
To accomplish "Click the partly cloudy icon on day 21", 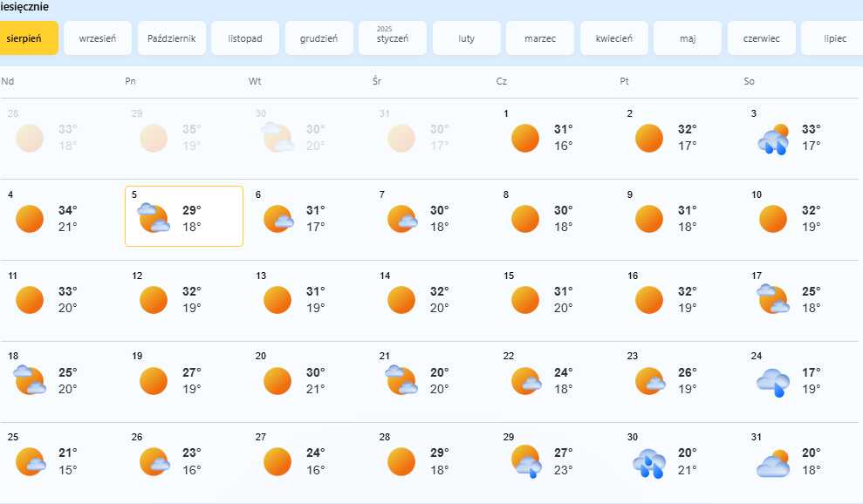I will [x=401, y=379].
